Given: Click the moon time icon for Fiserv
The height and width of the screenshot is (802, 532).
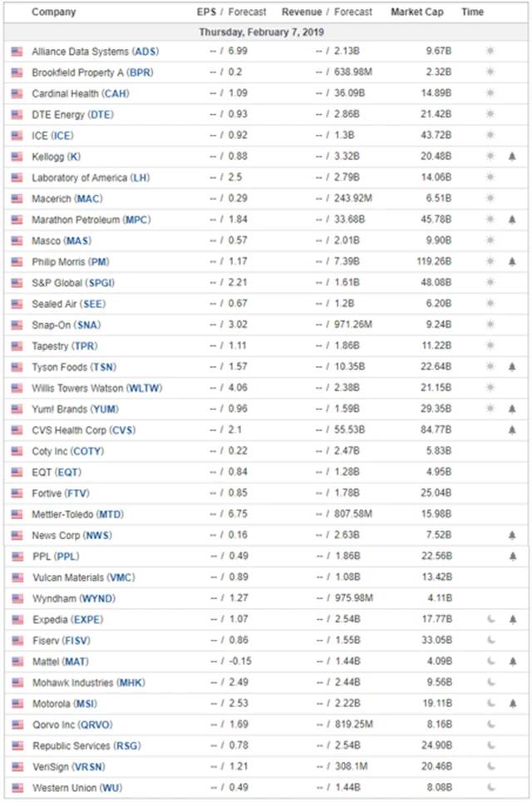Looking at the screenshot, I should 490,640.
